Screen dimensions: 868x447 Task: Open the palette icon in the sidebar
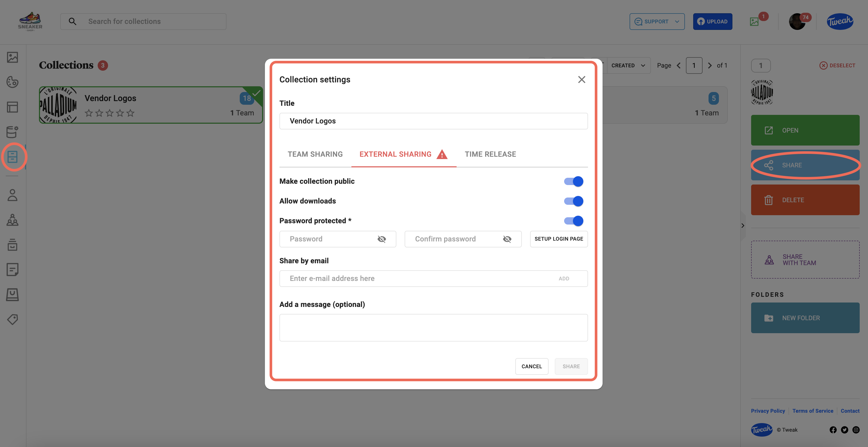pos(12,82)
